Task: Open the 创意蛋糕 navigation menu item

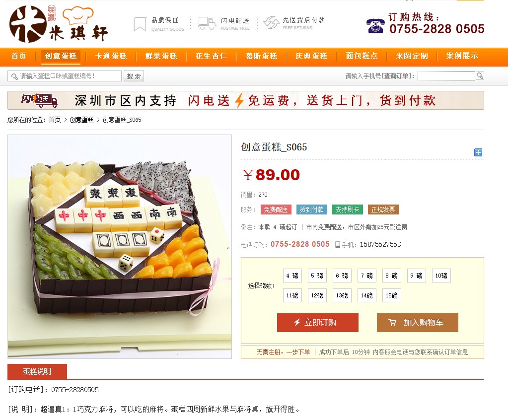Action: pos(61,56)
